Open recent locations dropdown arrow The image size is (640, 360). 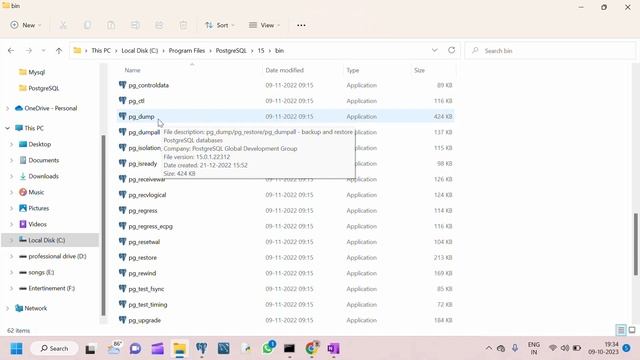[x=43, y=51]
